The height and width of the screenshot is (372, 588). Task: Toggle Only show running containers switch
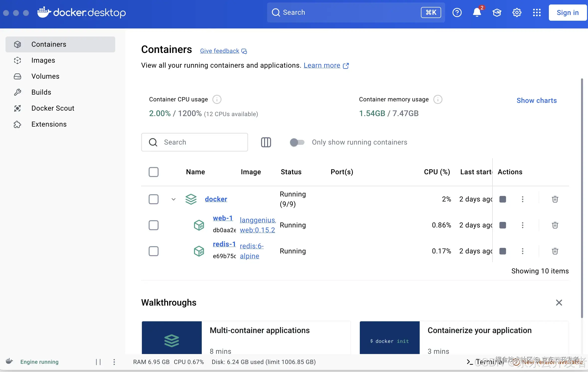point(297,142)
